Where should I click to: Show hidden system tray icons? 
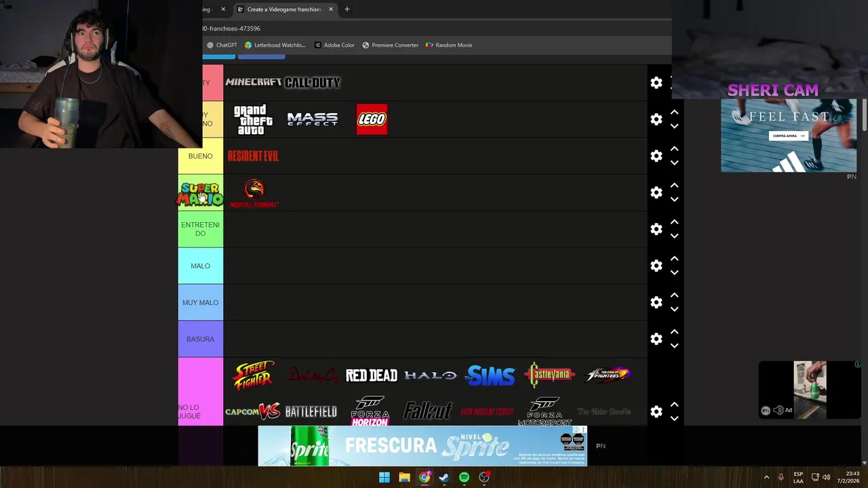point(766,477)
